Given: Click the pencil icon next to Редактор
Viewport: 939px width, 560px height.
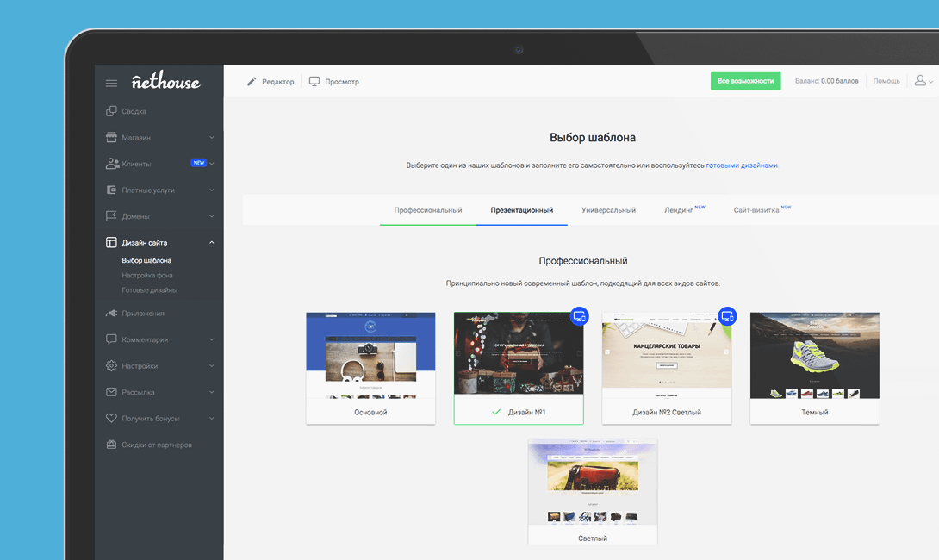Looking at the screenshot, I should click(252, 82).
